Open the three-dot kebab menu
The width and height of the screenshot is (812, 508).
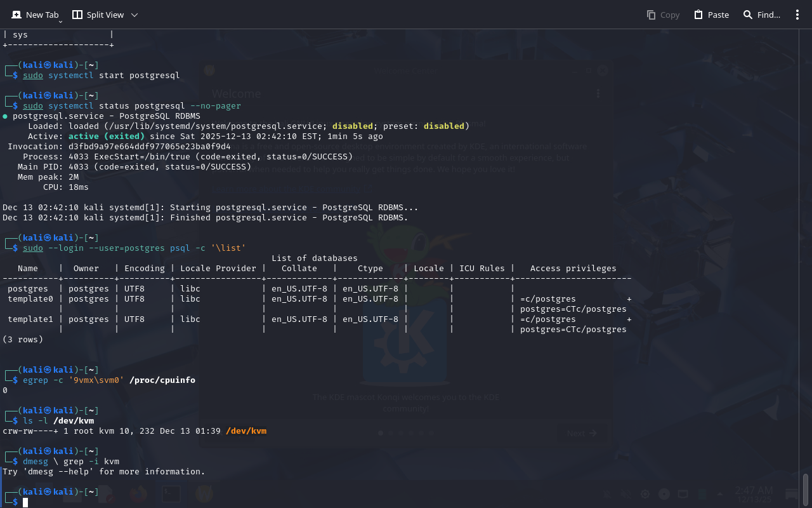[x=797, y=15]
